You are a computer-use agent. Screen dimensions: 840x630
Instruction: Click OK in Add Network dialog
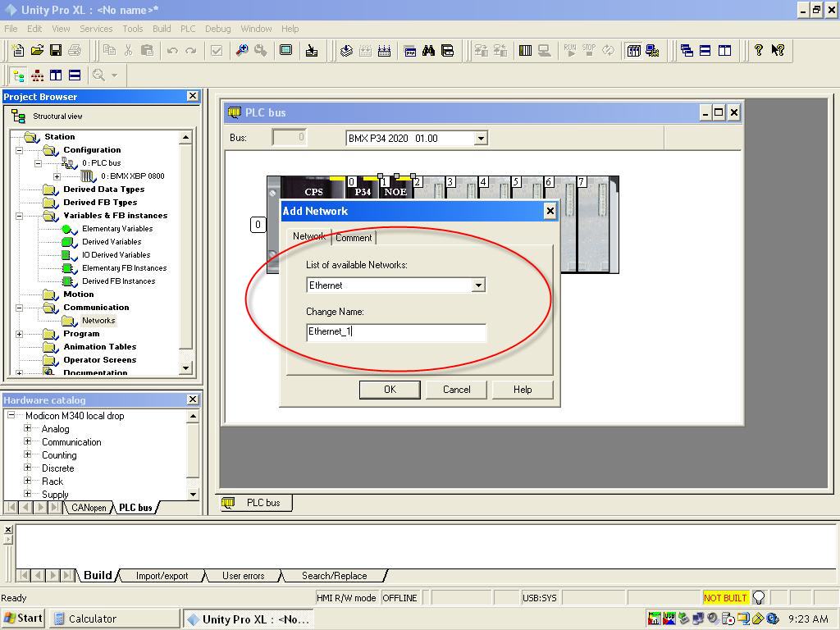click(390, 390)
